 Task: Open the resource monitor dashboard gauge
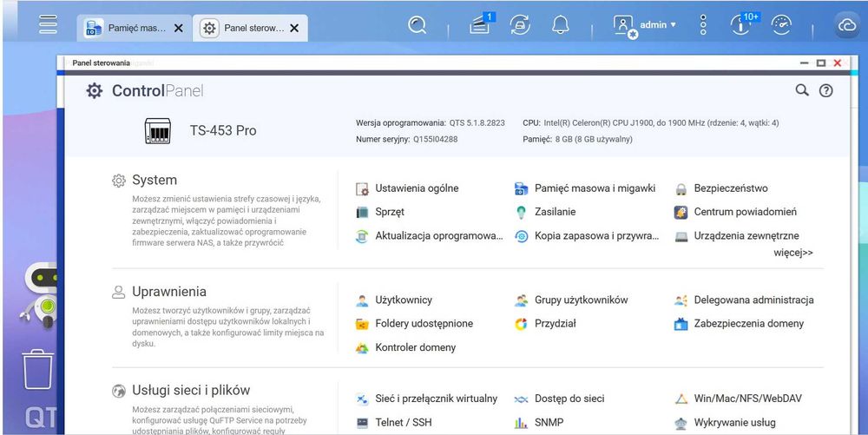(781, 25)
